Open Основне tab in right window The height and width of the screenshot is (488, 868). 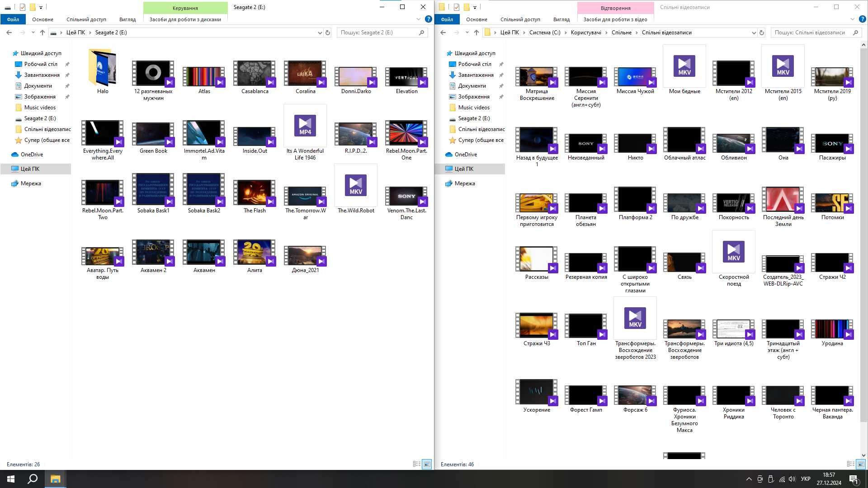(x=476, y=19)
